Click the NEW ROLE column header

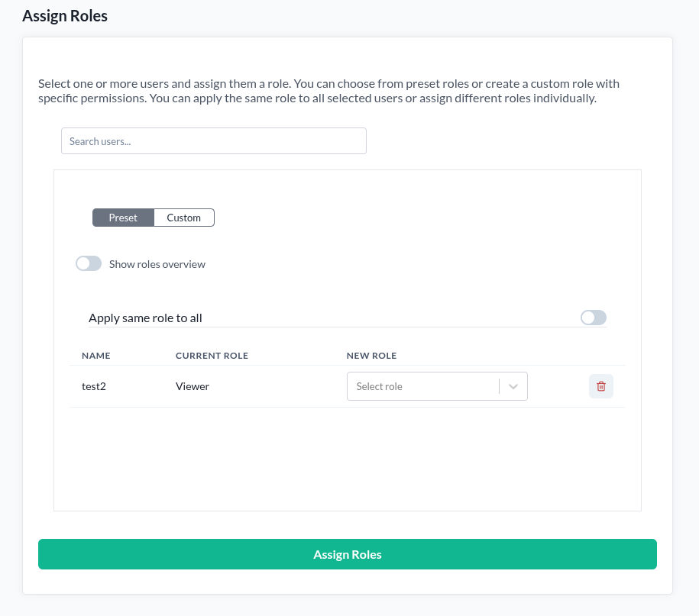point(371,356)
